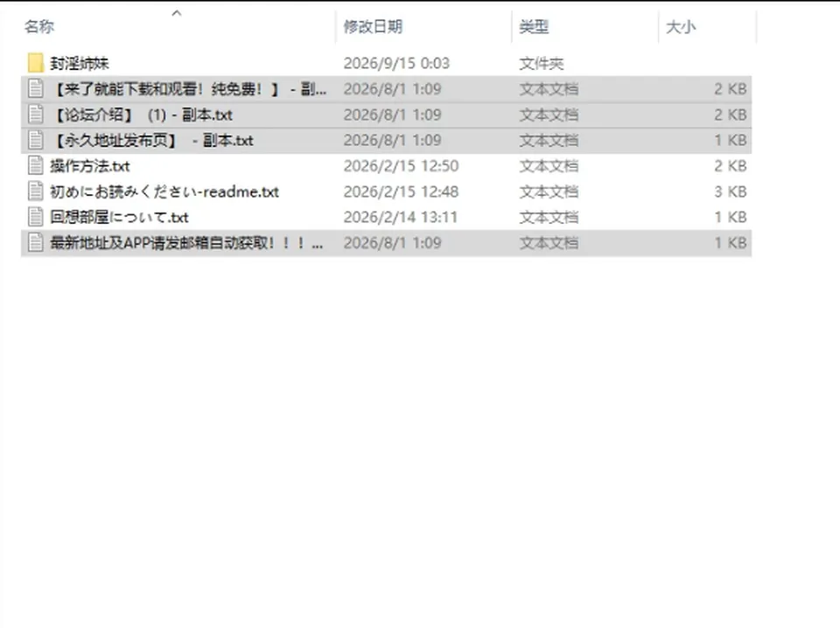
Task: Select the 【来了就能下载和观看！纯免费！】 file icon
Action: (35, 89)
